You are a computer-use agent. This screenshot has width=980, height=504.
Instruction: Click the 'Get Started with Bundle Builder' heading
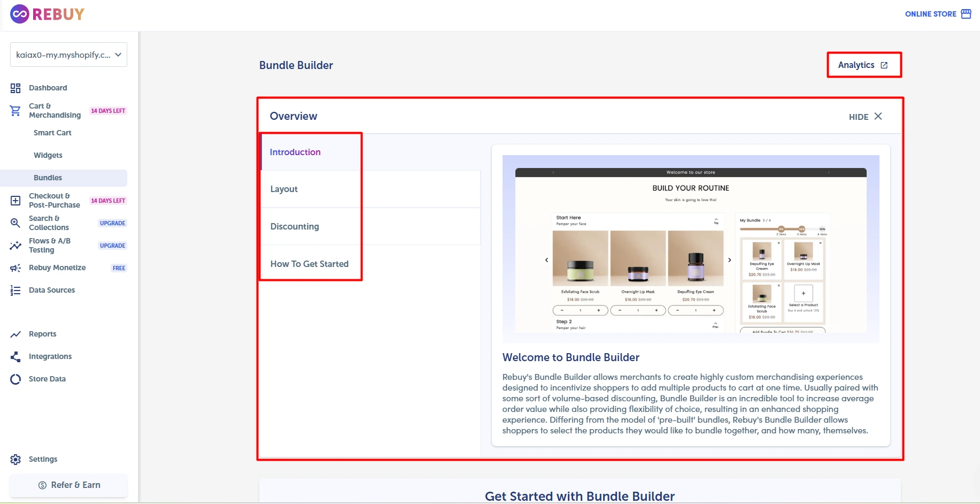coord(580,496)
